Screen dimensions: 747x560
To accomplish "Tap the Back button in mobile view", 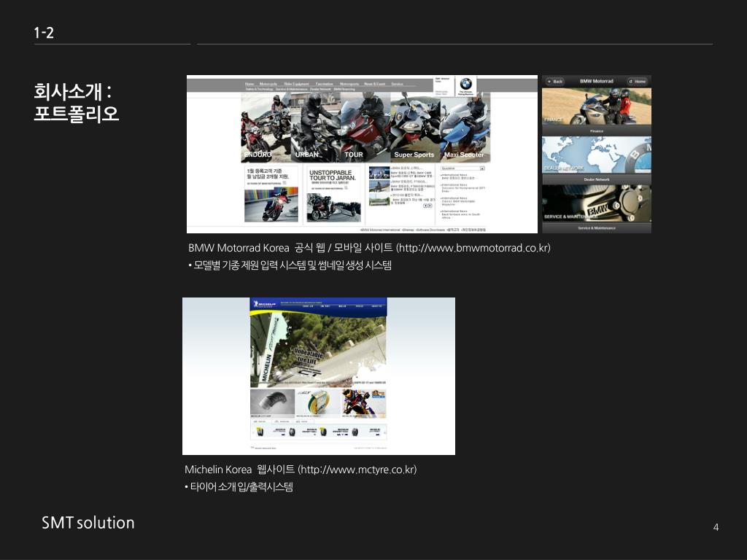I will 555,82.
